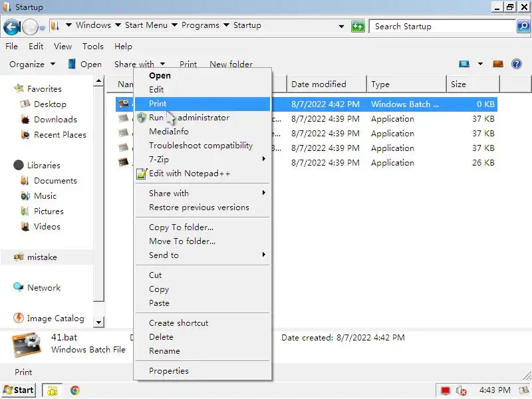Click the Image Catalog icon

pos(19,318)
